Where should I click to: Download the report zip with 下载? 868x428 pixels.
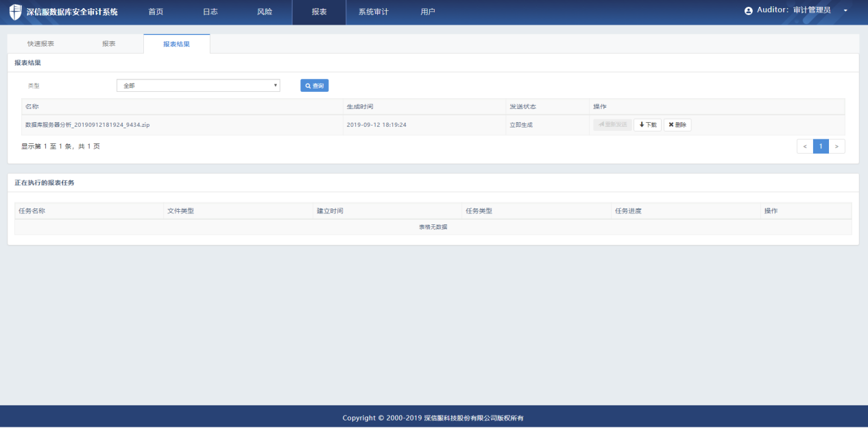pos(647,125)
